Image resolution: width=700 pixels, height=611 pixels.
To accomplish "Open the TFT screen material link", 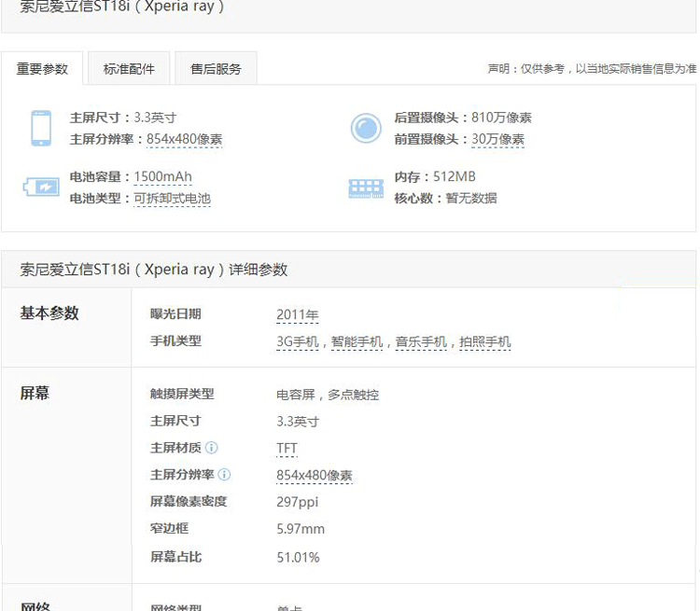I will 287,448.
